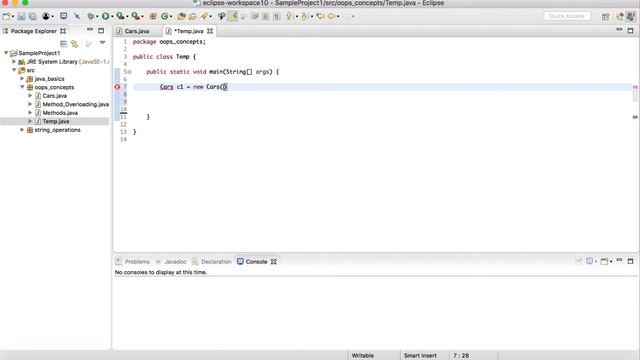The image size is (640, 360).
Task: Click the Back navigation arrow icon
Action: [331, 16]
